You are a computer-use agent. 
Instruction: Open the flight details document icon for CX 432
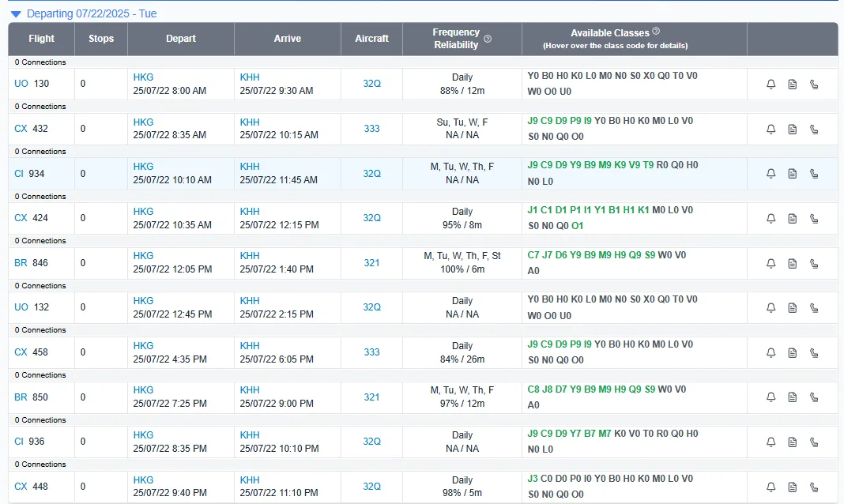click(793, 129)
